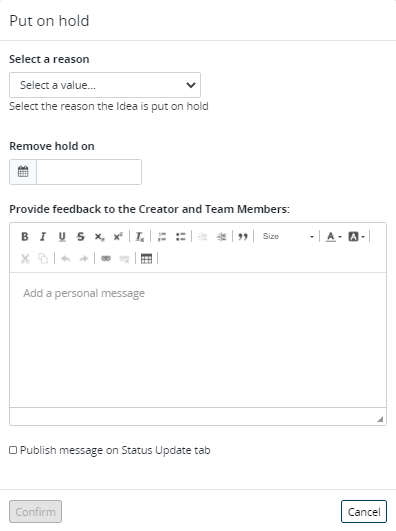Toggle Superscript formatting
Screen dimensions: 396x531
tap(118, 236)
